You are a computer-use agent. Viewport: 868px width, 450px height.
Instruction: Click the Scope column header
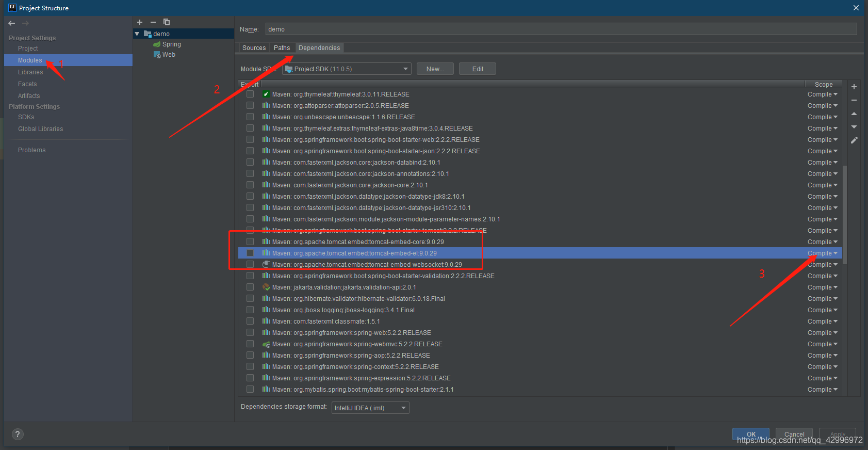[x=824, y=84]
